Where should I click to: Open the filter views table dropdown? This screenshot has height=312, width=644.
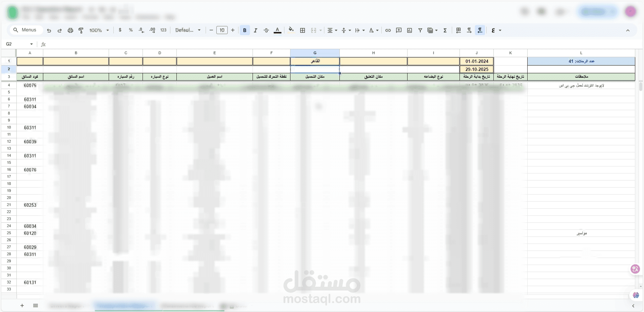point(432,30)
